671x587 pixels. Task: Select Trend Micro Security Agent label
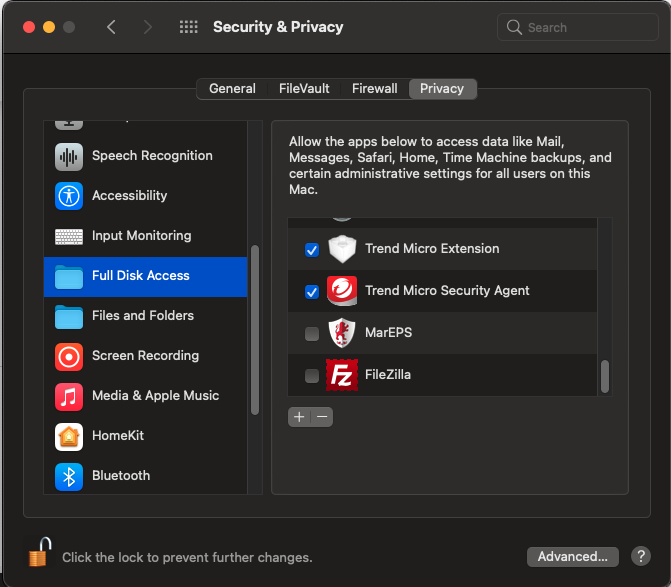[x=447, y=291]
